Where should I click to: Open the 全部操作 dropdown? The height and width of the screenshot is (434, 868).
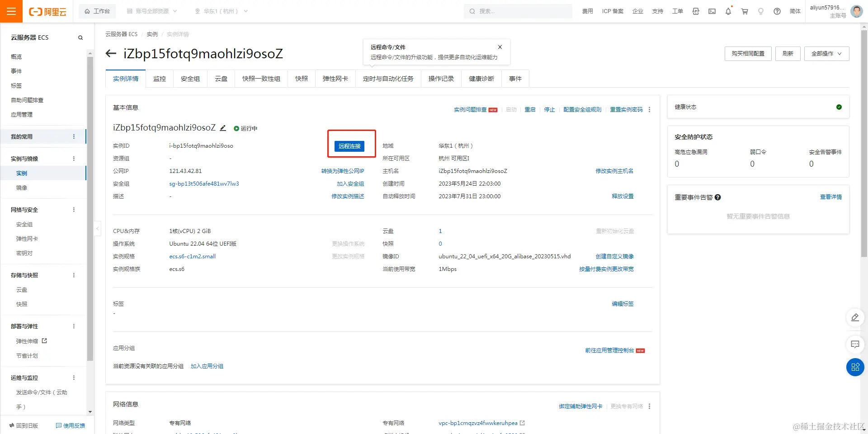click(826, 54)
